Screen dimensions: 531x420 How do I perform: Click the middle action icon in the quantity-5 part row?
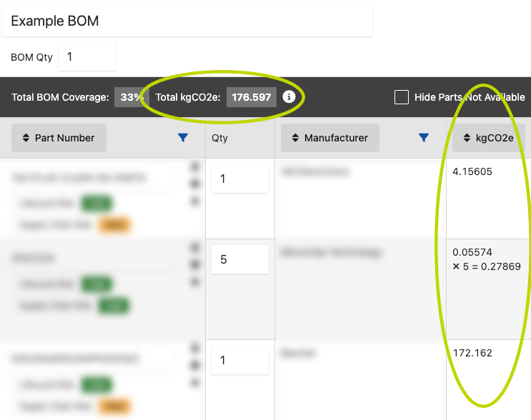point(194,265)
